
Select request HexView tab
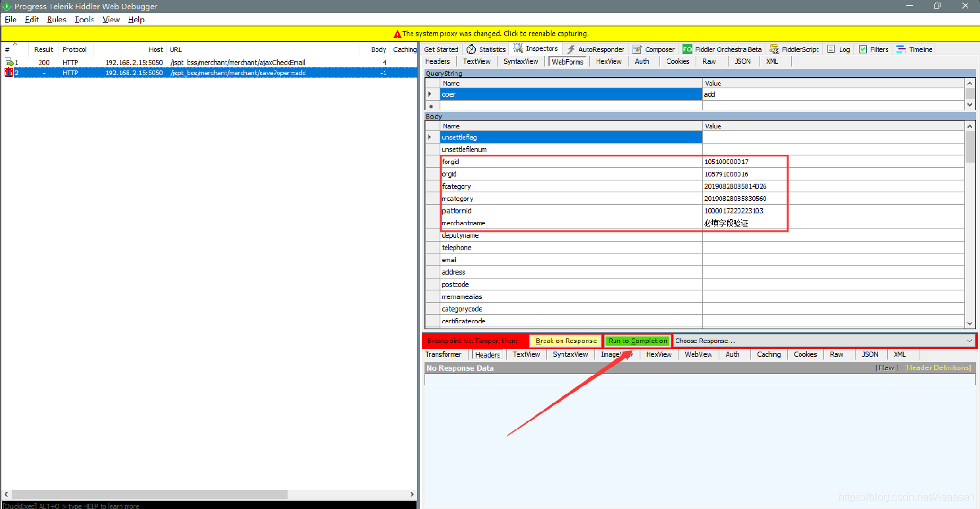(x=609, y=61)
